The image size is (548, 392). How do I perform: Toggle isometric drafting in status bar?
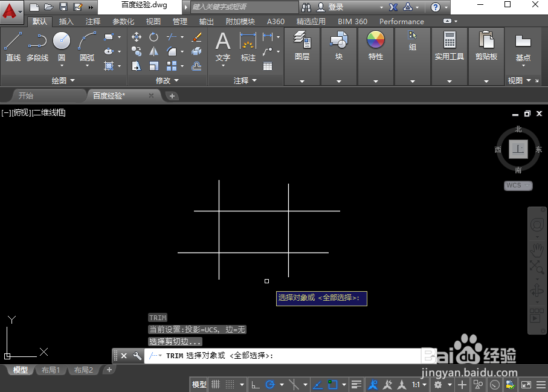pyautogui.click(x=294, y=385)
